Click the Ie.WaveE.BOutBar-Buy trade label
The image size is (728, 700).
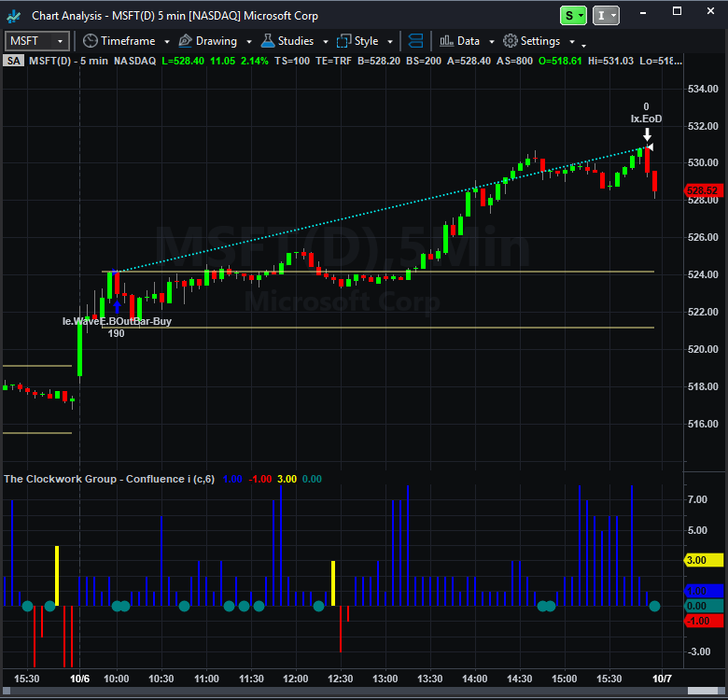pos(117,321)
